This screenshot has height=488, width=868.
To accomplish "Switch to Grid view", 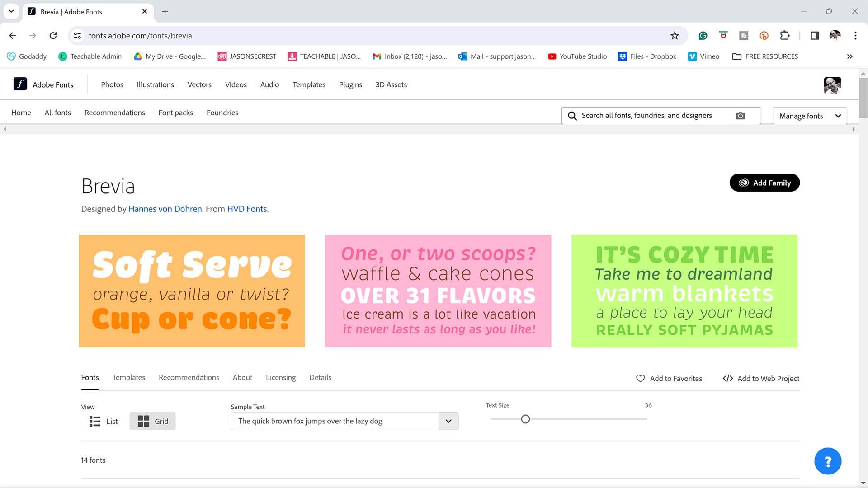I will pyautogui.click(x=152, y=422).
